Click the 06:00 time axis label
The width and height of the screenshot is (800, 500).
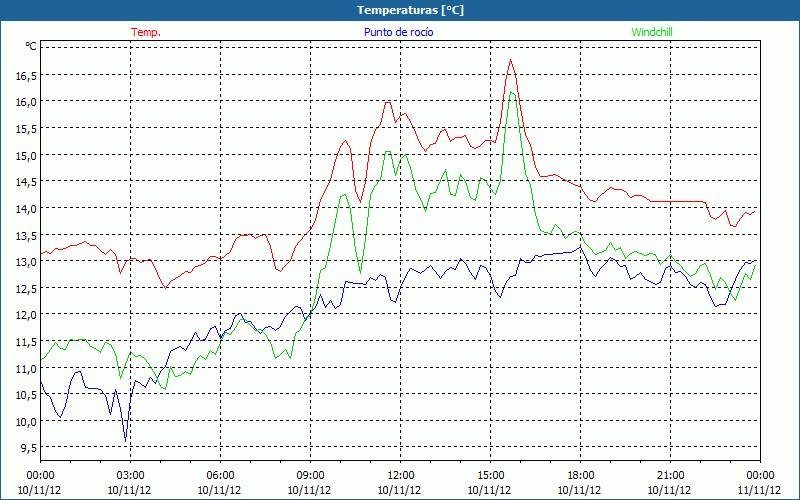tap(220, 476)
